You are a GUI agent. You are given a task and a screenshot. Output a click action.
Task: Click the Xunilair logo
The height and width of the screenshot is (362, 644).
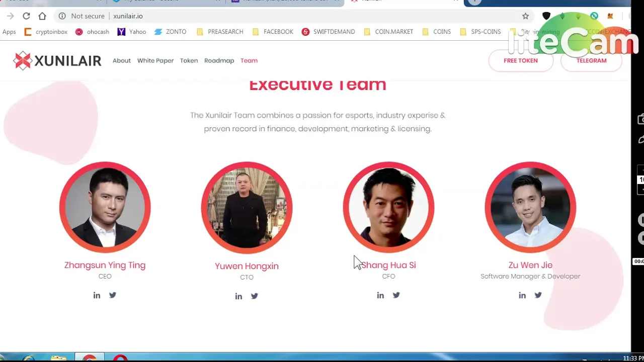point(57,60)
